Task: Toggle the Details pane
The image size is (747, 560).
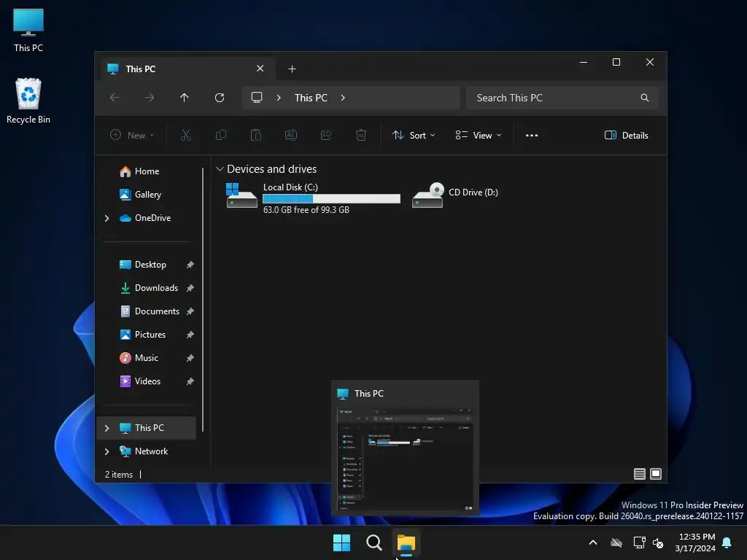Action: (627, 135)
